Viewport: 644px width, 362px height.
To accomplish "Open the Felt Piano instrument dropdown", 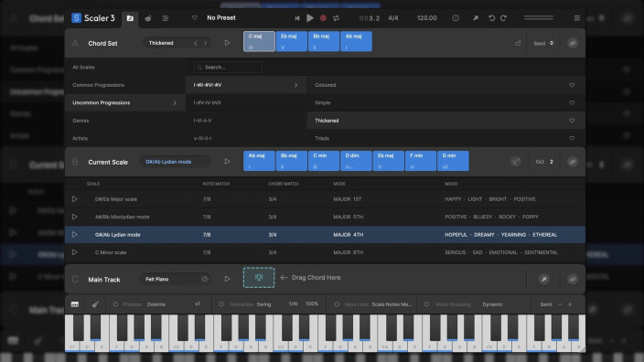I will pos(175,279).
